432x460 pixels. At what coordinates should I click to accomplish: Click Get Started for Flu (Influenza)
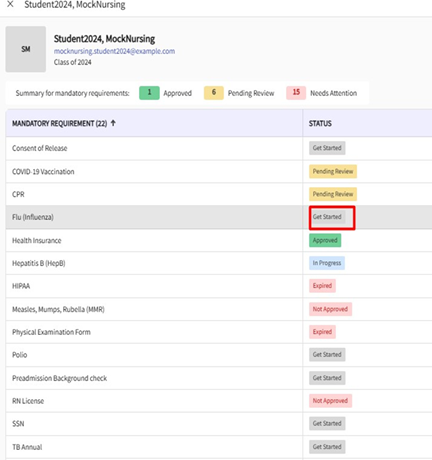327,217
